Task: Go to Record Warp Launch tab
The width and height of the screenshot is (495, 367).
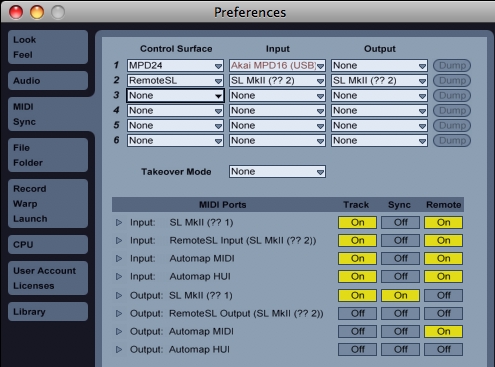Action: 48,203
